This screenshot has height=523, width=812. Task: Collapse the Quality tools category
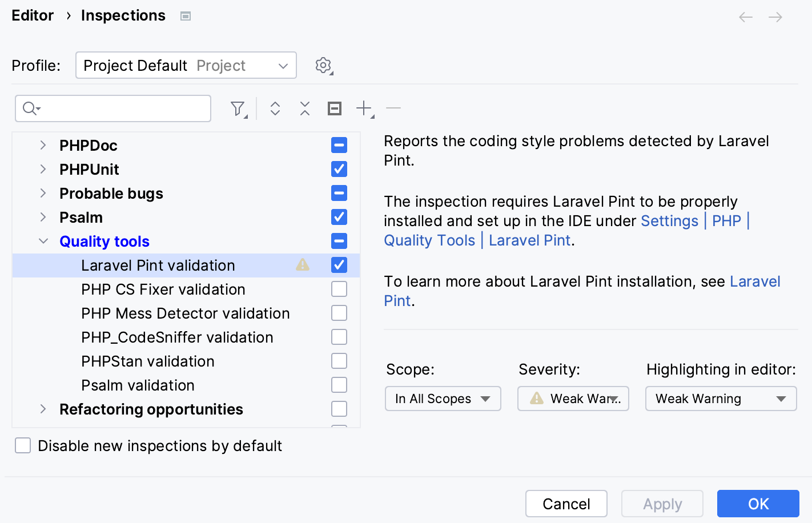(43, 241)
